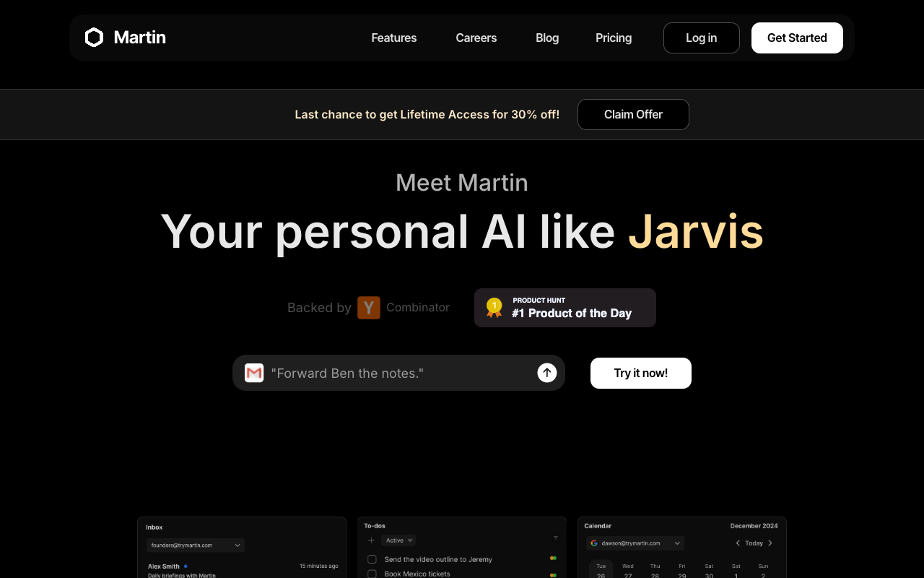Click the filter icon in the To-dos panel
Image resolution: width=924 pixels, height=578 pixels.
[x=556, y=538]
